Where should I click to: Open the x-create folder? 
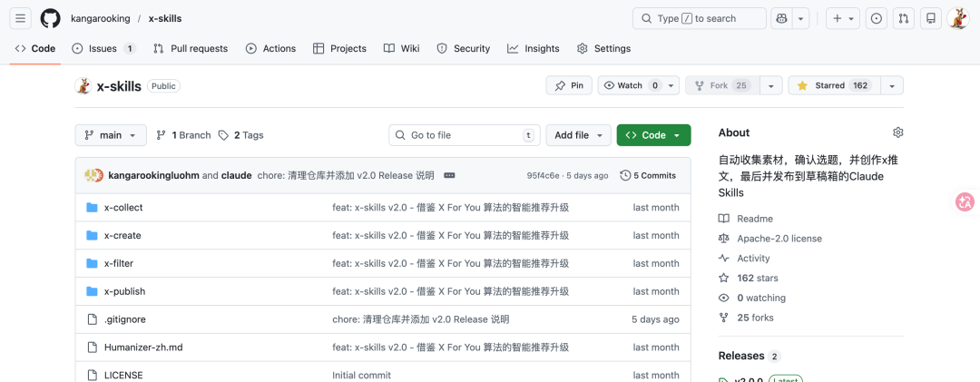click(123, 236)
